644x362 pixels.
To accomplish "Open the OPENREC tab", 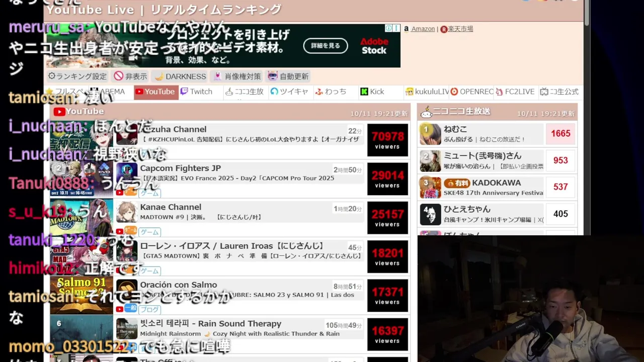I will 472,92.
